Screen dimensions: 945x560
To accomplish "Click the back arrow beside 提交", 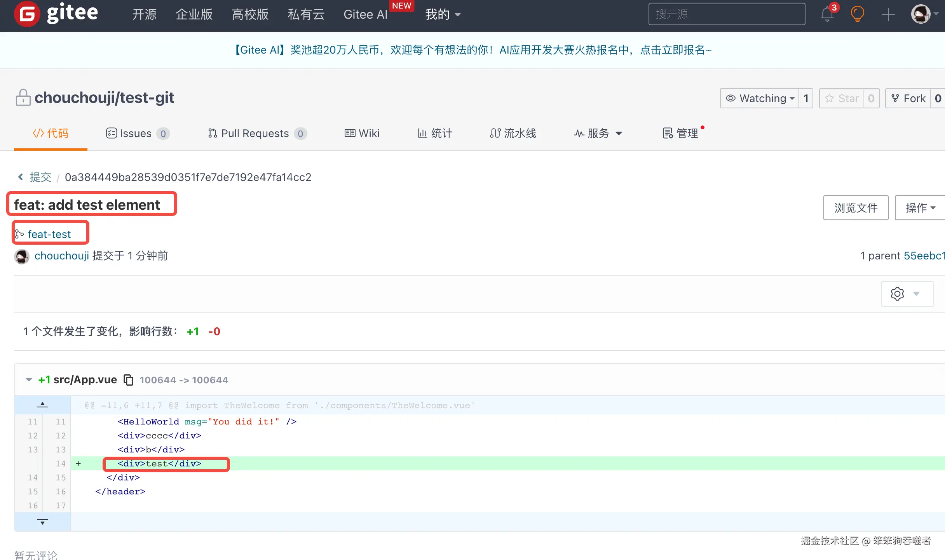I will tap(21, 177).
